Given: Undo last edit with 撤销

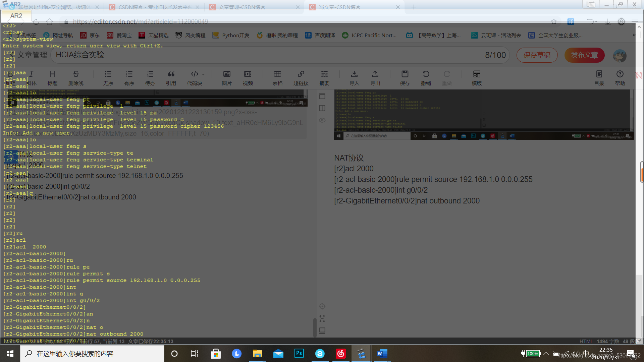Looking at the screenshot, I should (426, 78).
